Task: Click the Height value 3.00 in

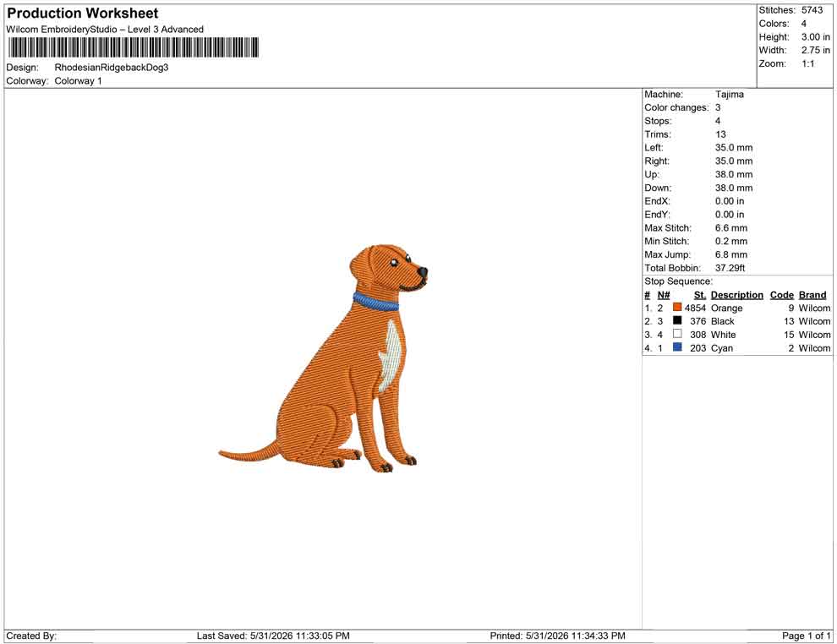Action: point(816,37)
